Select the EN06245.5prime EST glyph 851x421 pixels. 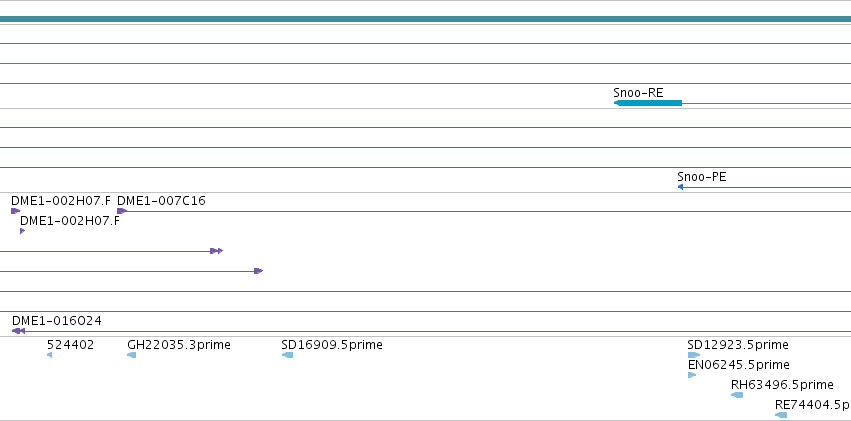point(692,375)
